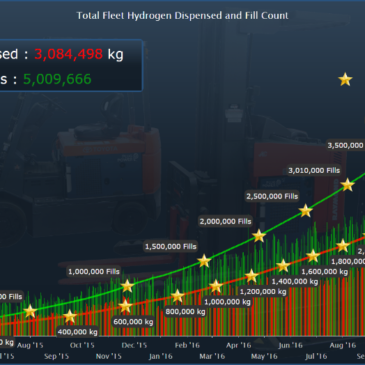The image size is (365, 365).
Task: Click the Oct '15 axis label
Action: click(82, 345)
